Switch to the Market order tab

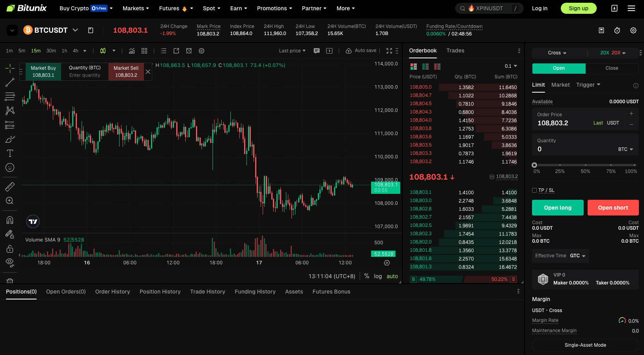tap(560, 85)
